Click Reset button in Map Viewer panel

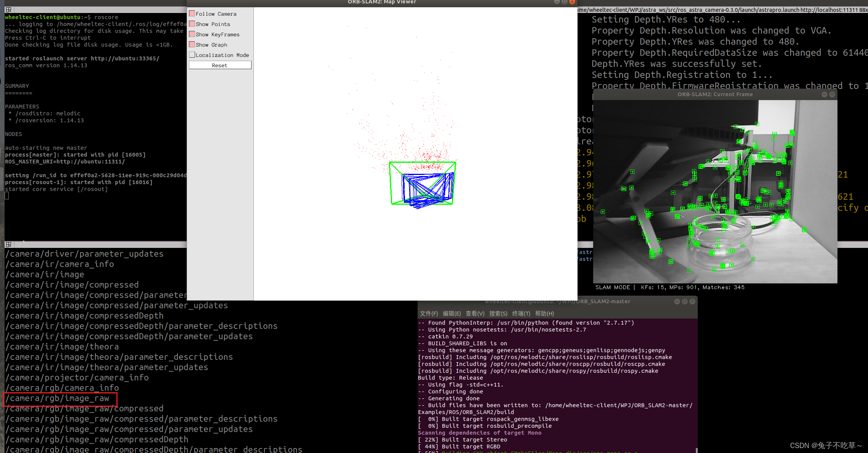point(220,65)
